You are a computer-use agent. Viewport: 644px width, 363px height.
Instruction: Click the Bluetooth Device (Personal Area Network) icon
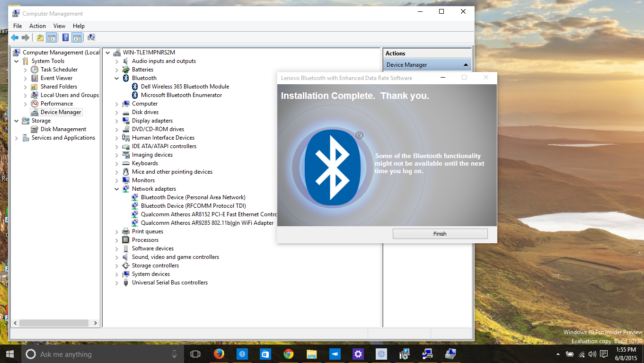(x=135, y=197)
